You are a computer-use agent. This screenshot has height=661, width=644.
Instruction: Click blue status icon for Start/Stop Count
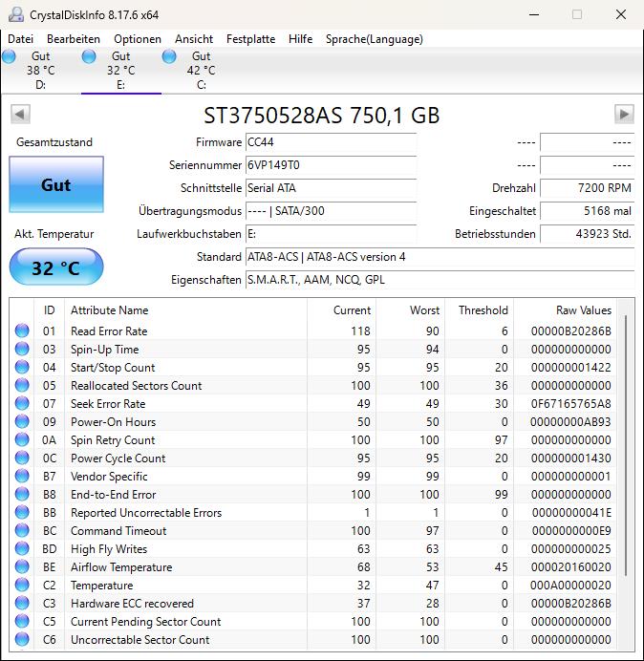[22, 367]
